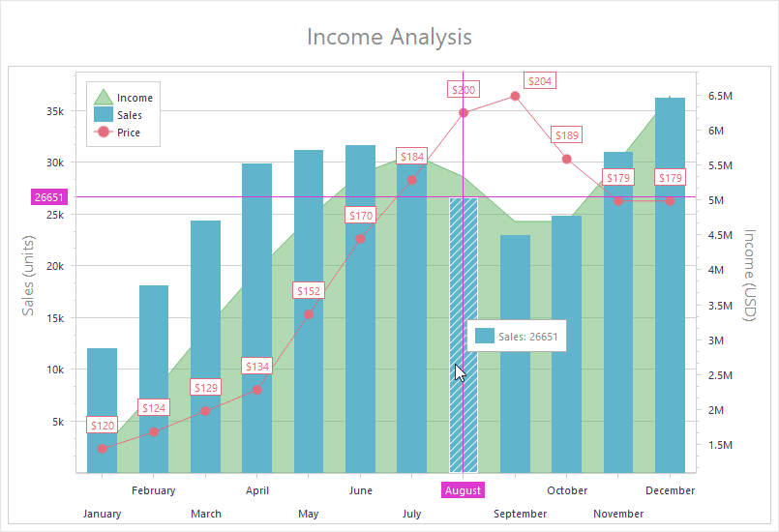Viewport: 779px width, 532px height.
Task: Click the 1.5M tick on Income axis
Action: pos(720,445)
